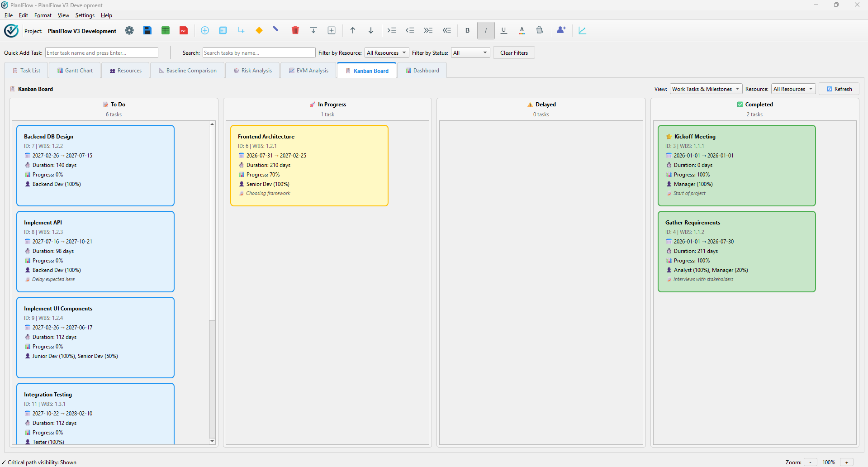Click the paint bucket background color icon

pos(540,30)
